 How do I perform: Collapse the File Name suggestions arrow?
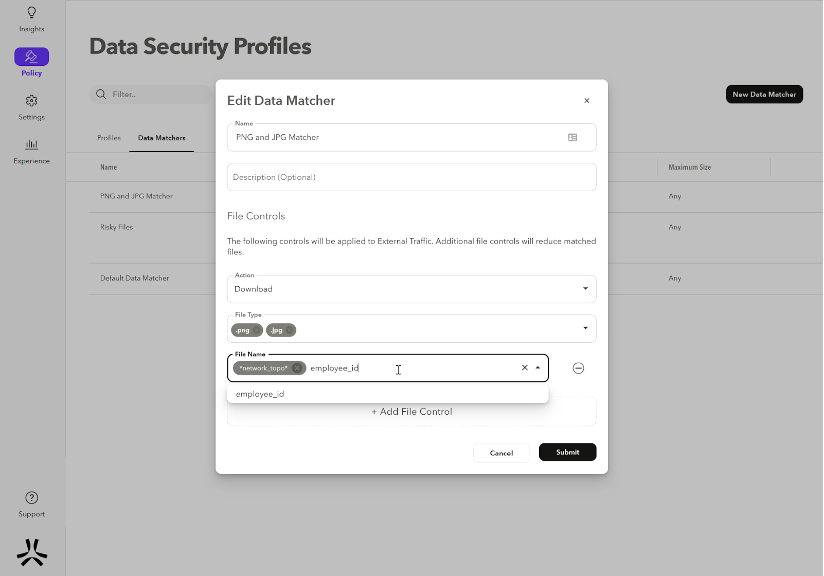click(538, 368)
